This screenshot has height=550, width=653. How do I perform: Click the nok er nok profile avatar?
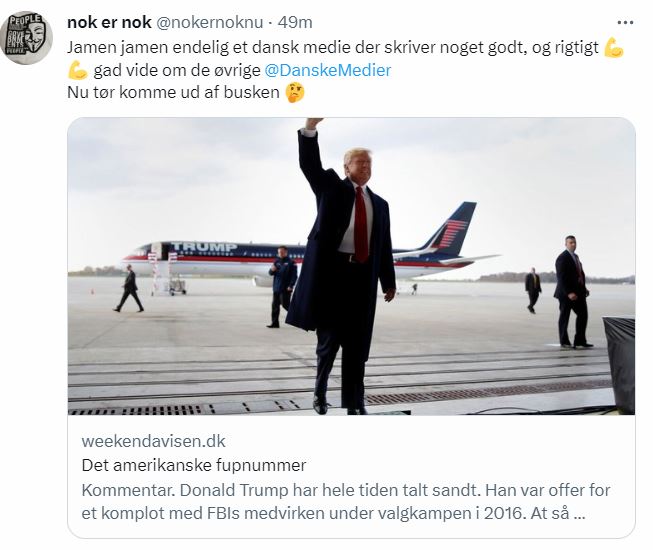click(27, 38)
